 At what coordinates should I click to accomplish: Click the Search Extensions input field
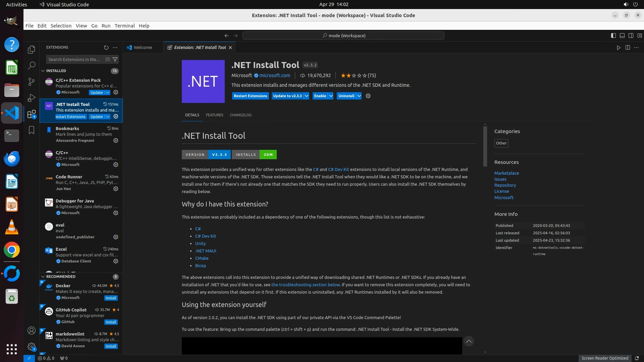coord(74,60)
